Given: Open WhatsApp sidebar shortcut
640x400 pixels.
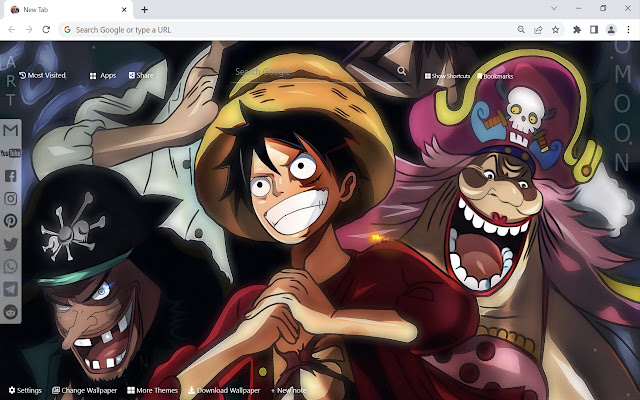Looking at the screenshot, I should [11, 267].
